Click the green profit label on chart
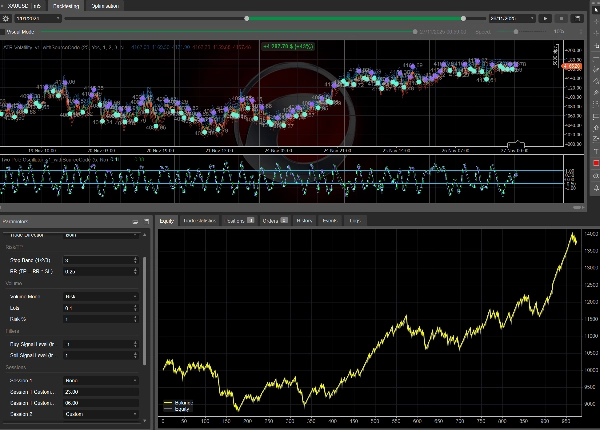The image size is (600, 430). 288,46
